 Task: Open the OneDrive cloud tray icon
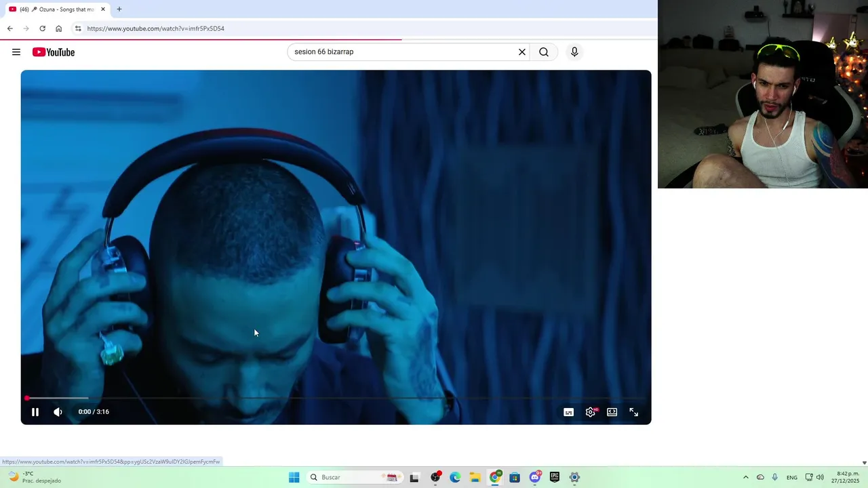tap(760, 477)
